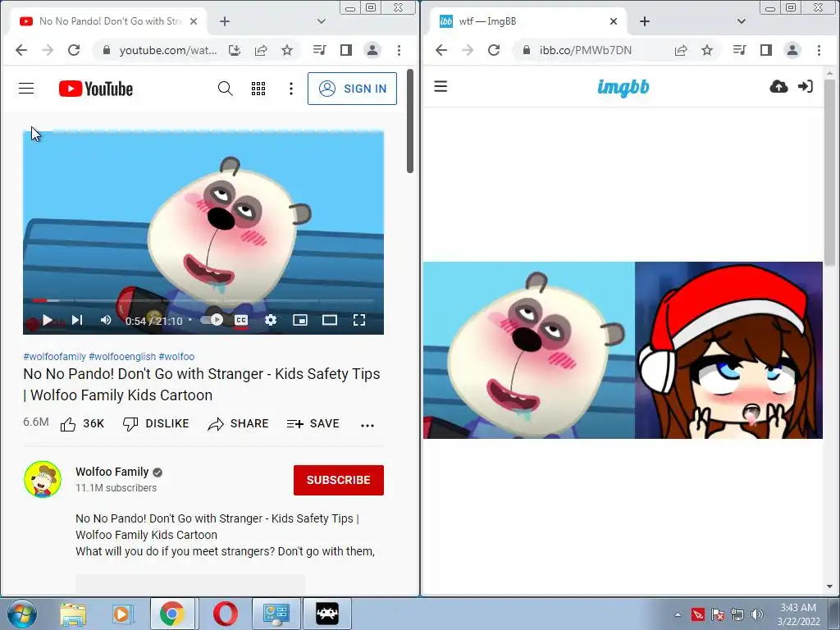Open Chrome menu in ImgBB window
Screen dimensions: 840x630
click(819, 50)
